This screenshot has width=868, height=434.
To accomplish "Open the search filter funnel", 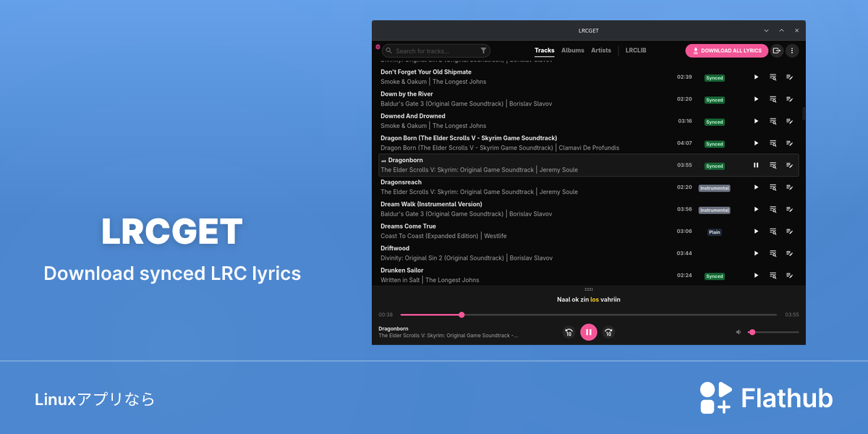I will click(483, 51).
